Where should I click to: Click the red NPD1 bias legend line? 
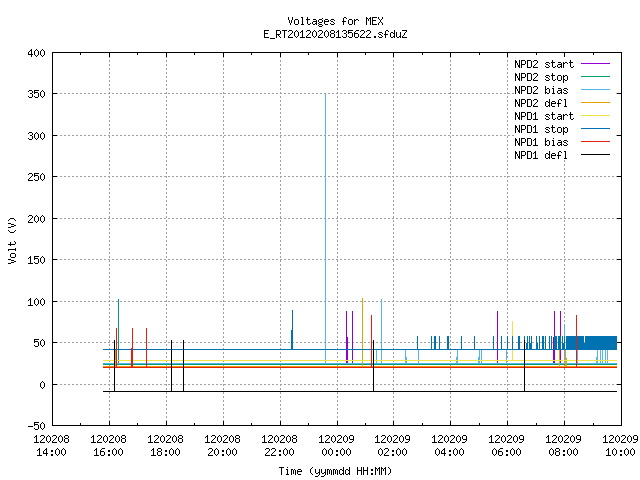point(595,142)
